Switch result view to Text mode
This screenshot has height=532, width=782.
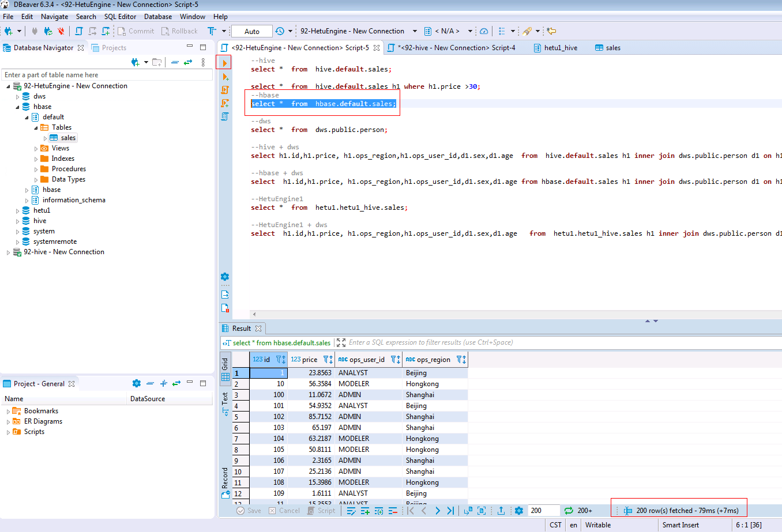[225, 403]
